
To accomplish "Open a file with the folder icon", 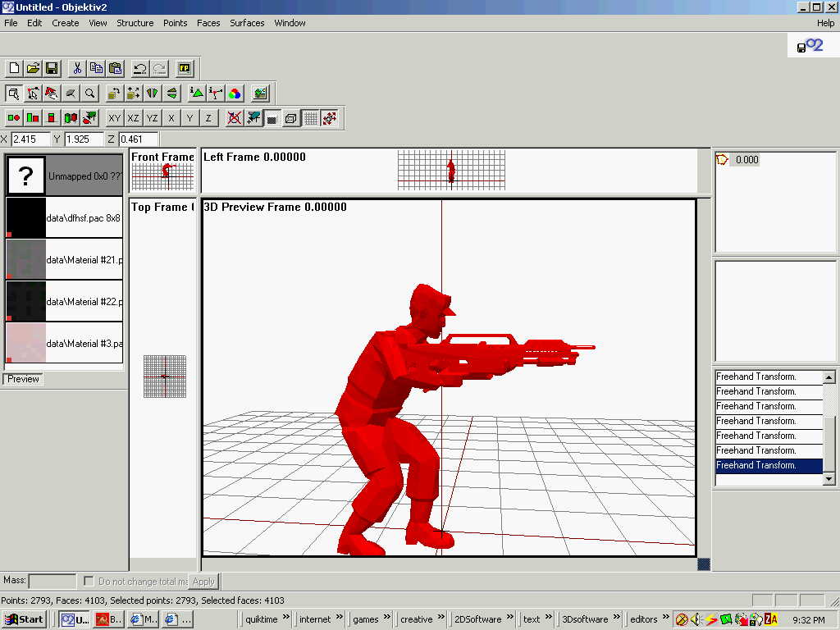I will click(33, 69).
